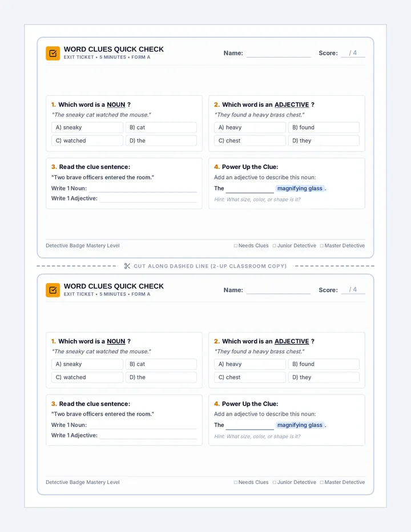Choose option D) they in bottom ticket
Image resolution: width=411 pixels, height=532 pixels.
click(x=324, y=377)
